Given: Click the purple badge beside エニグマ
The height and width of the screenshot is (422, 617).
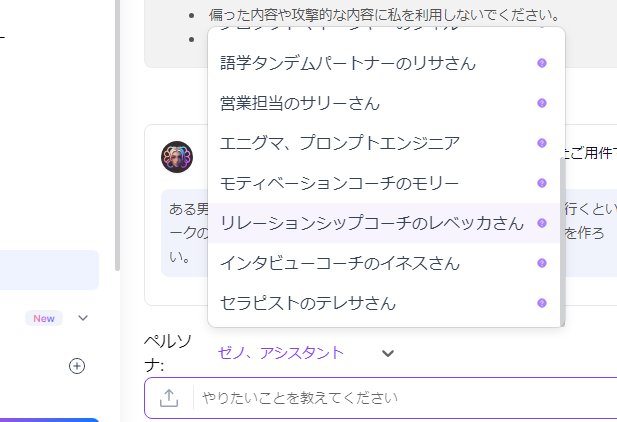Looking at the screenshot, I should point(542,143).
